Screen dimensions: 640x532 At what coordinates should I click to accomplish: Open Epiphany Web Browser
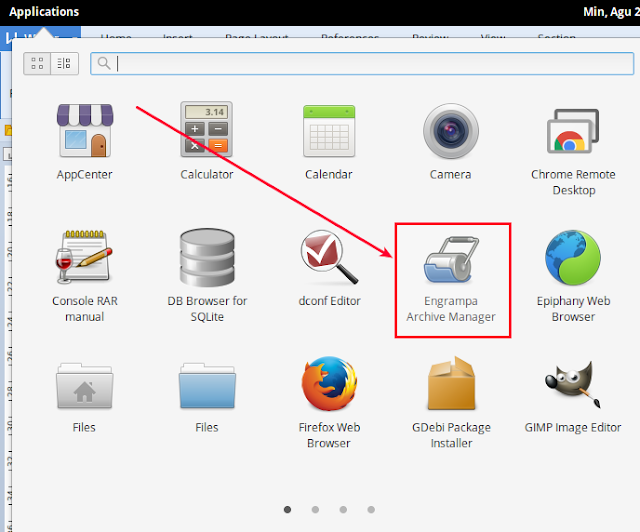point(573,276)
